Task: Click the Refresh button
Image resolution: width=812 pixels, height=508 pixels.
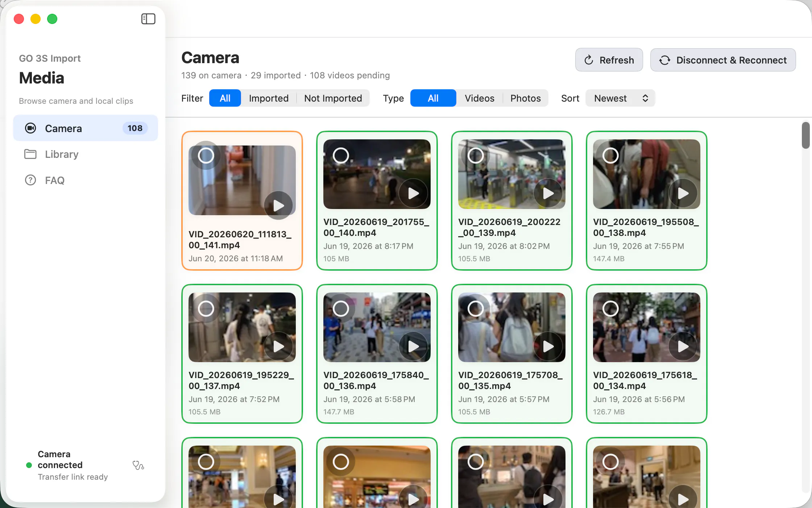Action: 609,60
